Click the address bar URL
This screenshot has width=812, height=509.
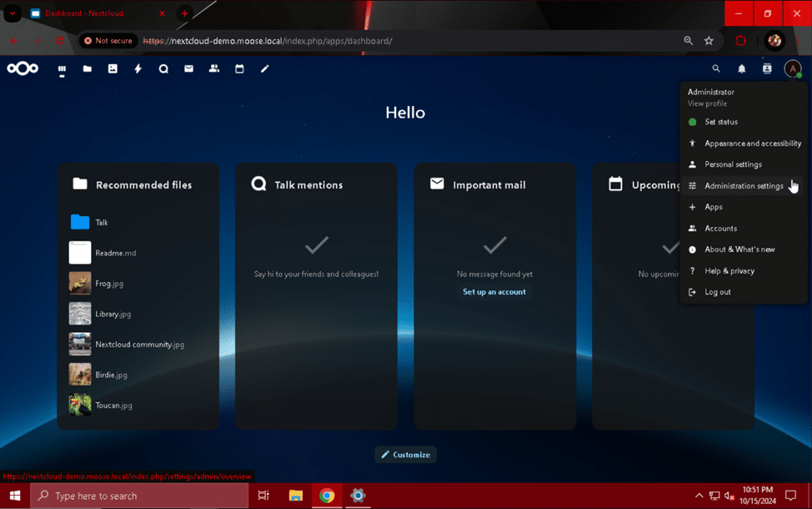coord(268,41)
